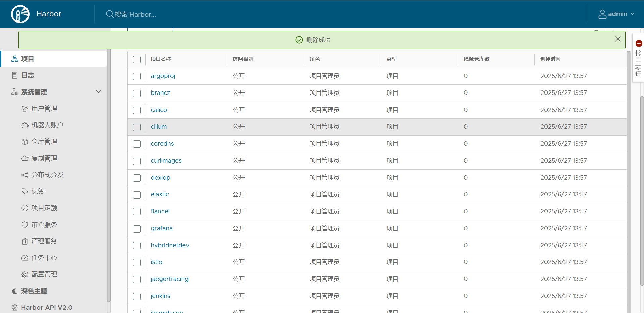Click the robot accounts icon

(25, 125)
